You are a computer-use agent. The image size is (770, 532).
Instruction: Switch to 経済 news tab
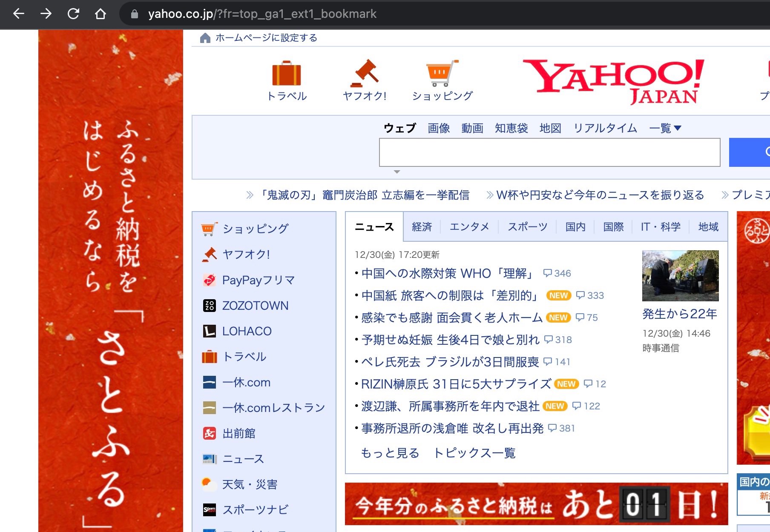click(422, 227)
